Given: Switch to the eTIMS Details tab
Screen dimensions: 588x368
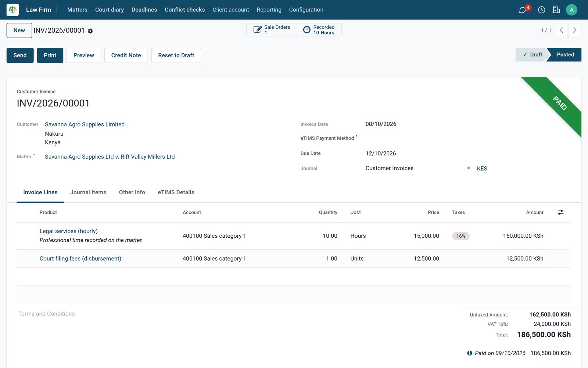Looking at the screenshot, I should 176,192.
